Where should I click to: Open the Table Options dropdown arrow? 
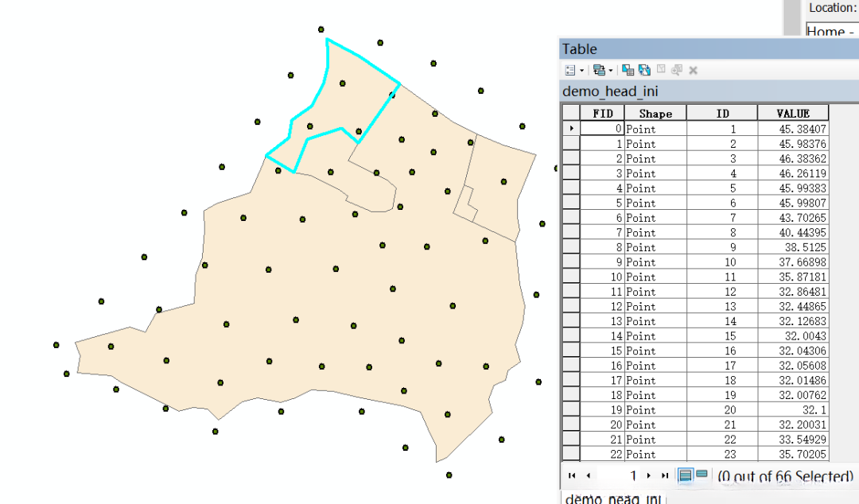(x=581, y=69)
